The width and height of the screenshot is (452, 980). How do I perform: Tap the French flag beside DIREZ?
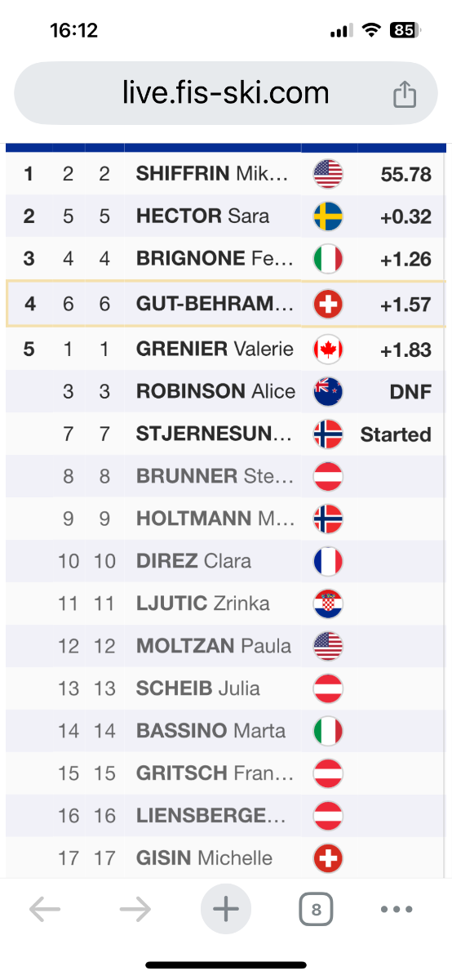pos(328,562)
